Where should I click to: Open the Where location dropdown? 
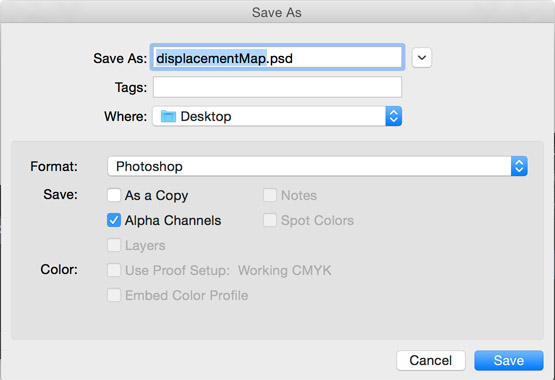[x=277, y=116]
